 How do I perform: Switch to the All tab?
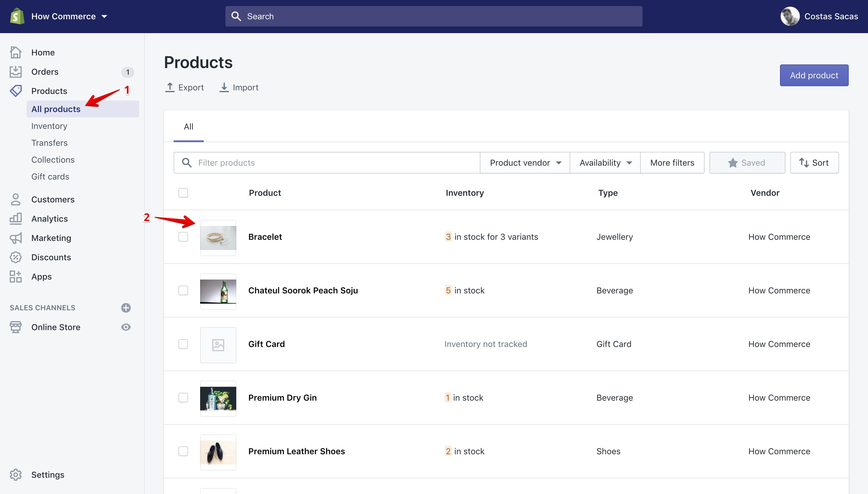coord(188,127)
